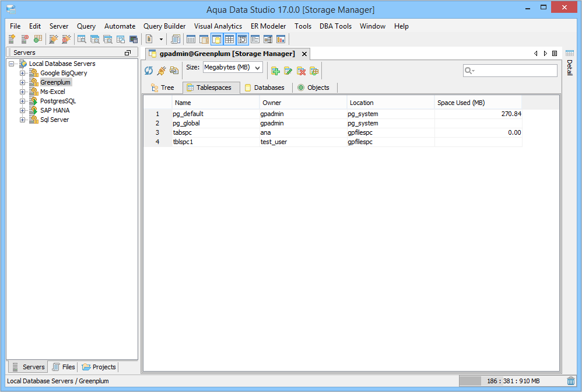Screen dimensions: 582x392
Task: Click the dark terminal window toolbar icon
Action: click(134, 38)
